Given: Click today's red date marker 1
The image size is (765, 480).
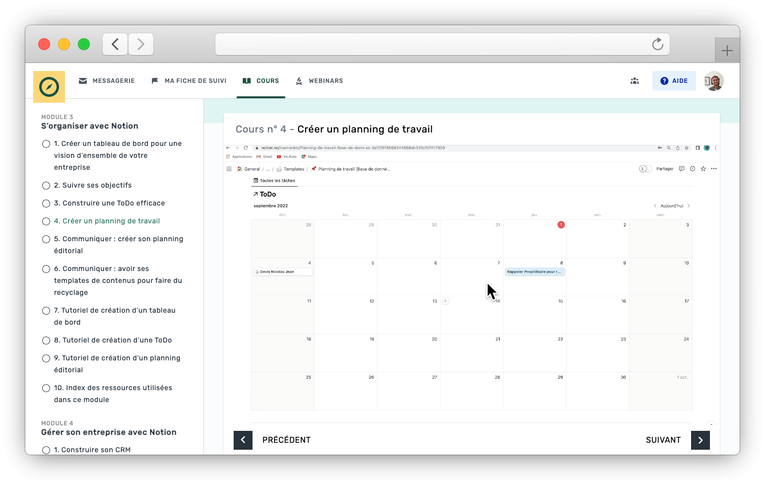Looking at the screenshot, I should [561, 225].
